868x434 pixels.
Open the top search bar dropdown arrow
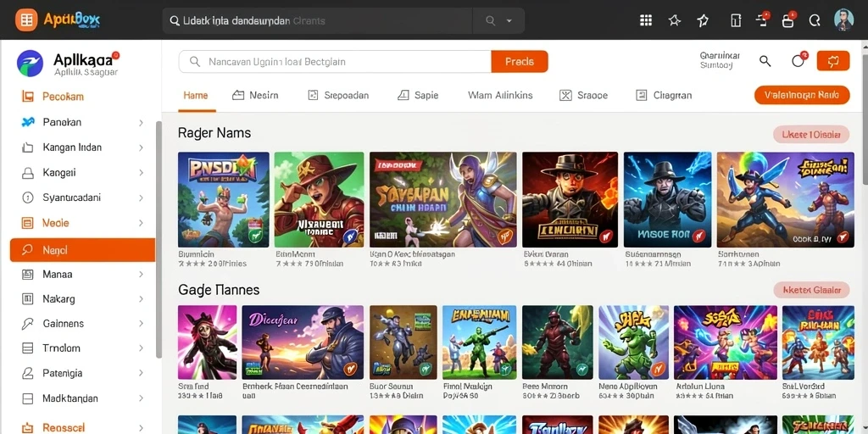pyautogui.click(x=509, y=21)
